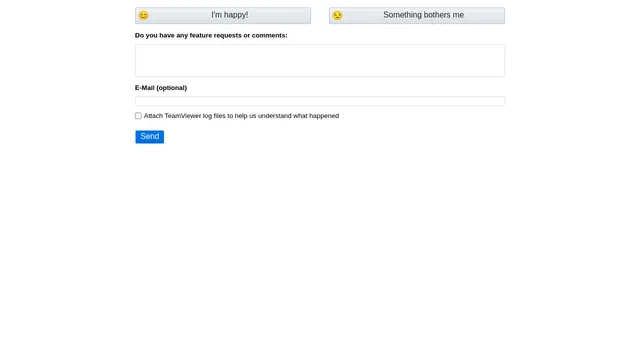Click the smiling face emoji icon

click(143, 16)
